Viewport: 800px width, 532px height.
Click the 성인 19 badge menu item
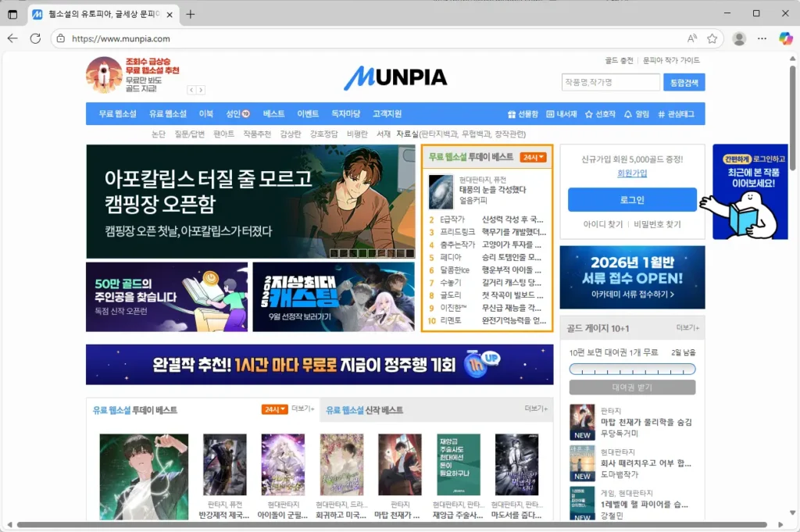point(237,114)
